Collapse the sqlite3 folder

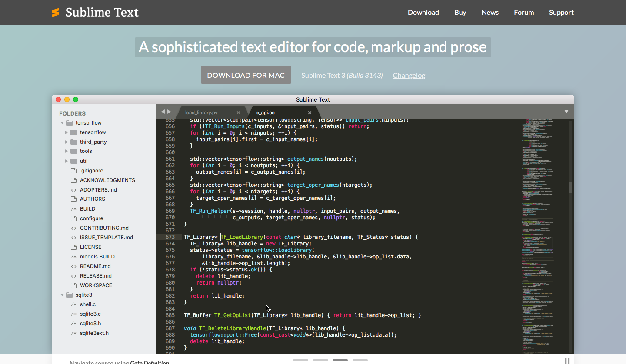click(x=62, y=295)
